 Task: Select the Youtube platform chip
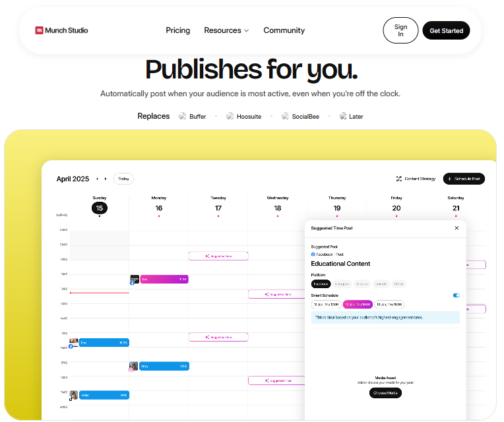362,284
